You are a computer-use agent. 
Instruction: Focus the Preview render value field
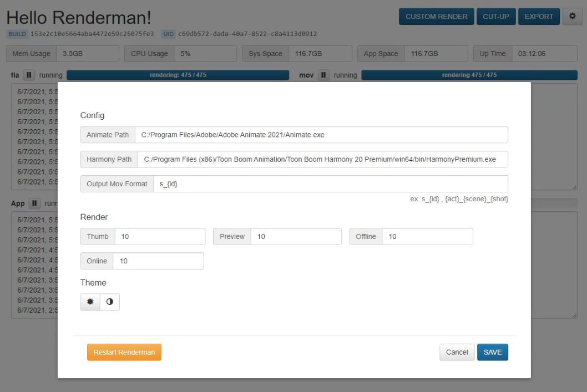[x=296, y=237]
